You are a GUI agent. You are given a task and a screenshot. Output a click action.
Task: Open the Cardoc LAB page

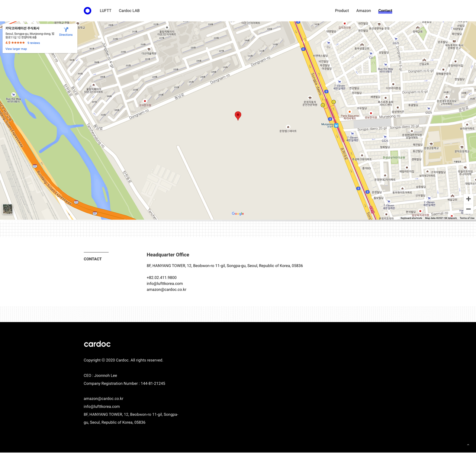pos(129,11)
